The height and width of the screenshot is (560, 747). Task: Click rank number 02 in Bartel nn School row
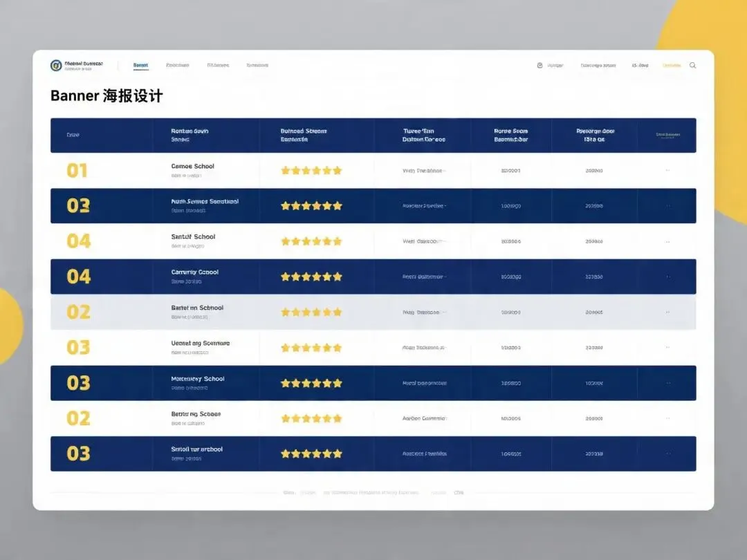79,312
